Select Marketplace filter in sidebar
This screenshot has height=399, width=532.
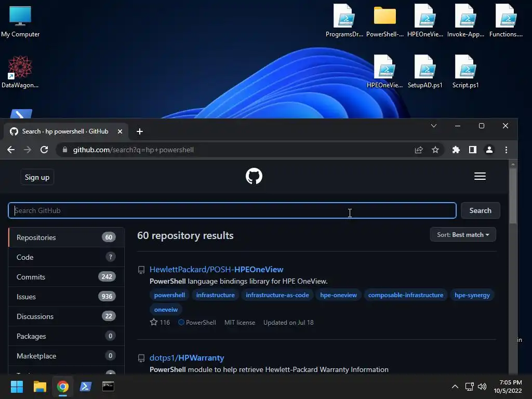(x=66, y=355)
